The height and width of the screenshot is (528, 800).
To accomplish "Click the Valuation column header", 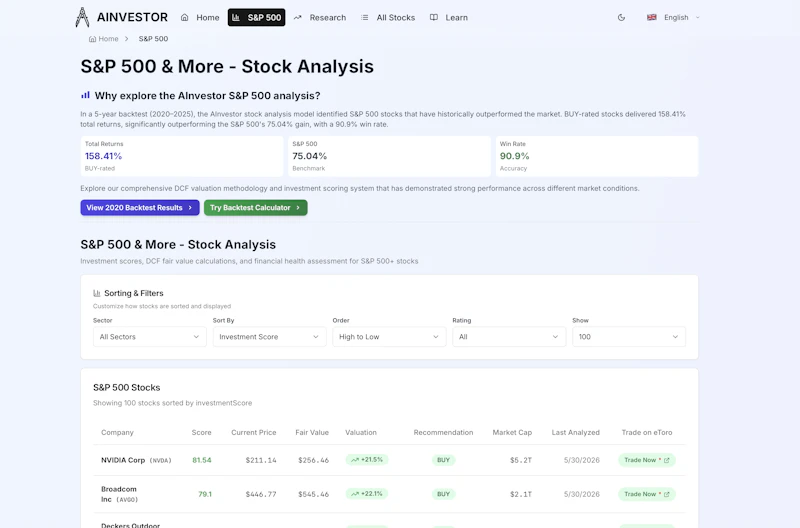I will 361,433.
